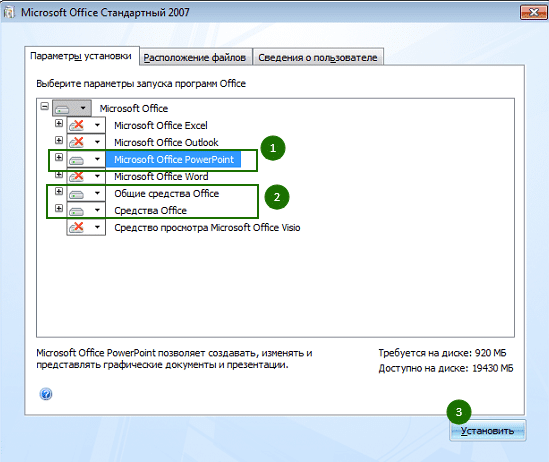Image resolution: width=549 pixels, height=462 pixels.
Task: Open install options dropdown for Microsoft Office root
Action: (83, 108)
